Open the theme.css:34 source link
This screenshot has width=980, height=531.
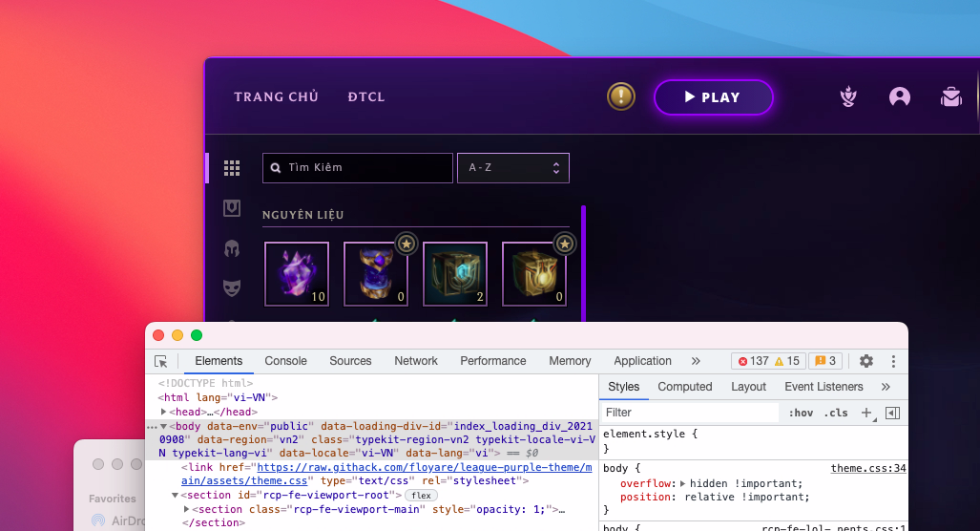(868, 468)
